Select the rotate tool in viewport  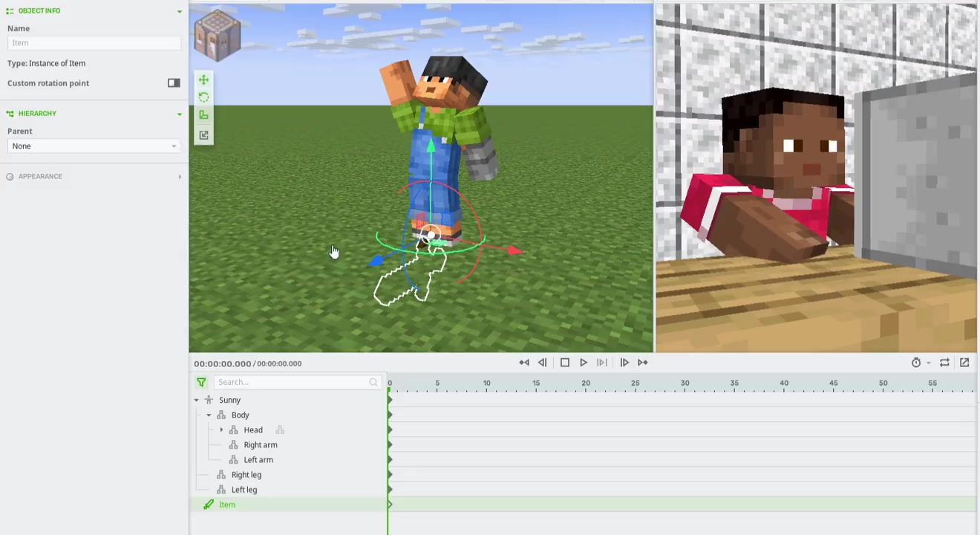click(x=203, y=98)
